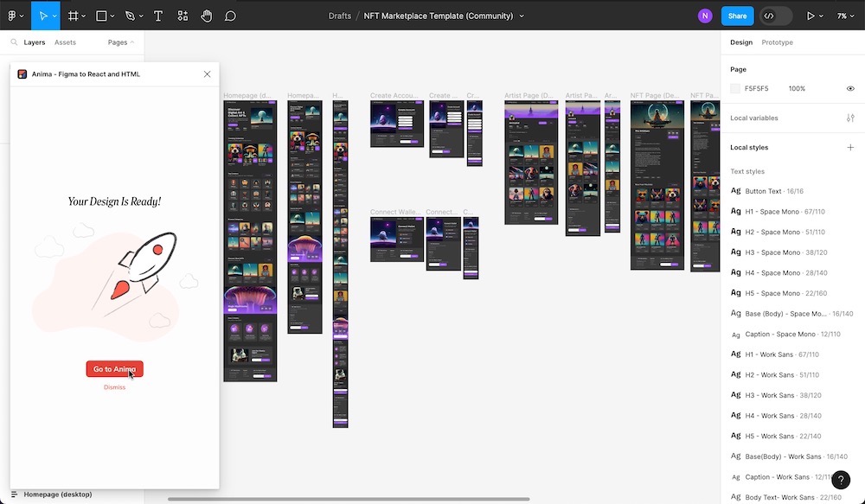Open Pen tool options dropdown
865x504 pixels.
tap(141, 16)
